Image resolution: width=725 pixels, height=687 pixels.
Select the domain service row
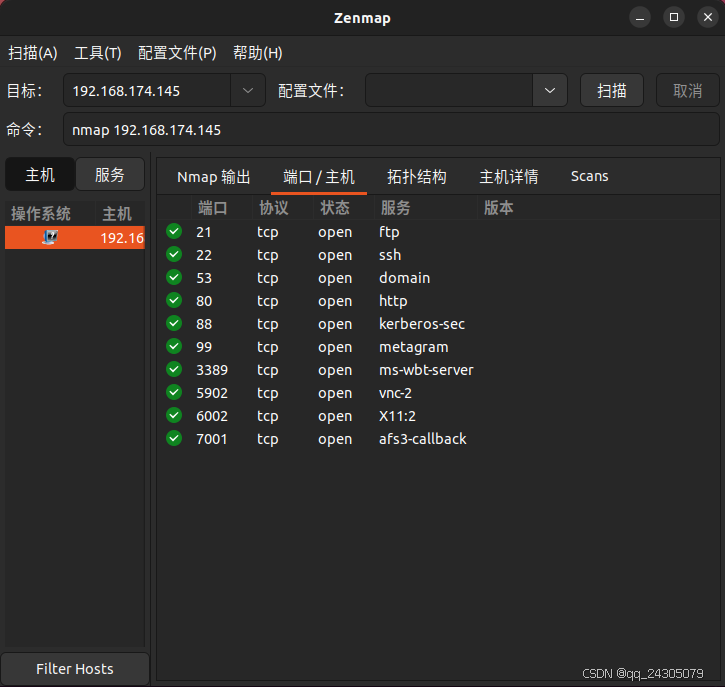tap(438, 277)
